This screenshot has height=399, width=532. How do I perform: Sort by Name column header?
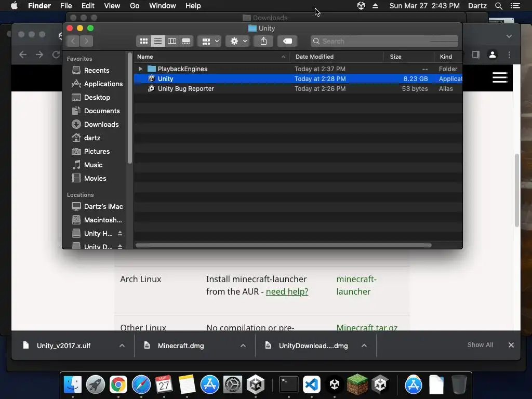click(x=212, y=57)
